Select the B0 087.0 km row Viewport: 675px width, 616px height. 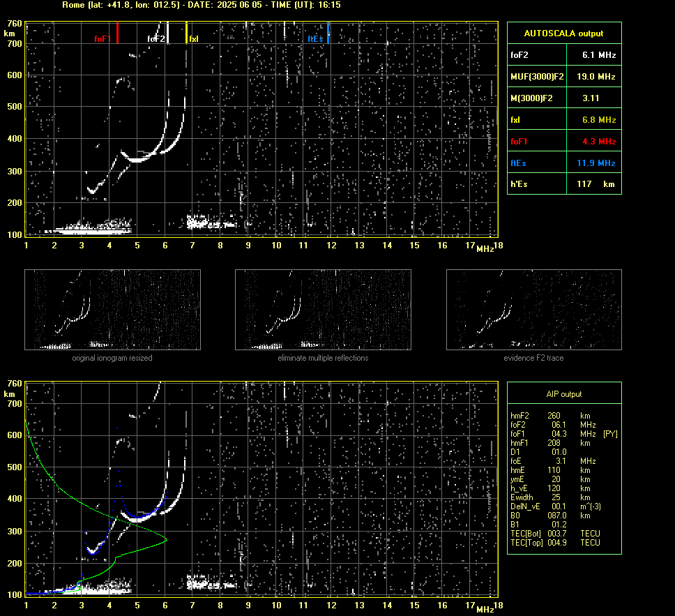point(550,516)
